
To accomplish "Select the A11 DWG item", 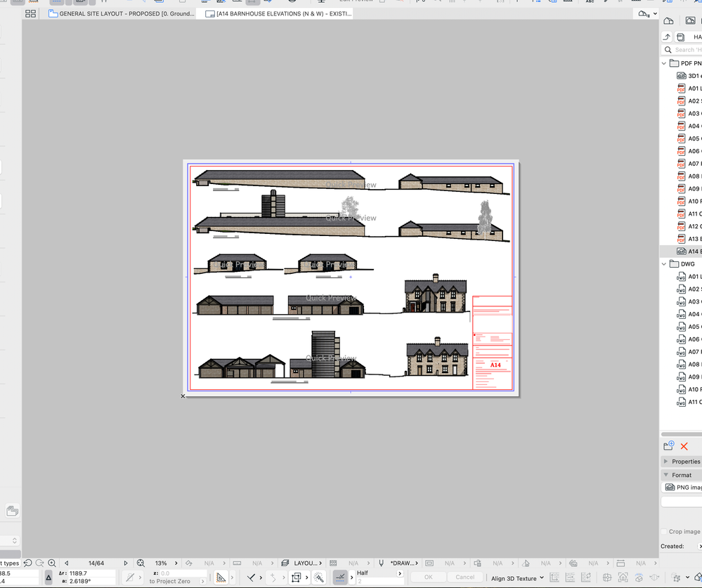I will coord(689,402).
